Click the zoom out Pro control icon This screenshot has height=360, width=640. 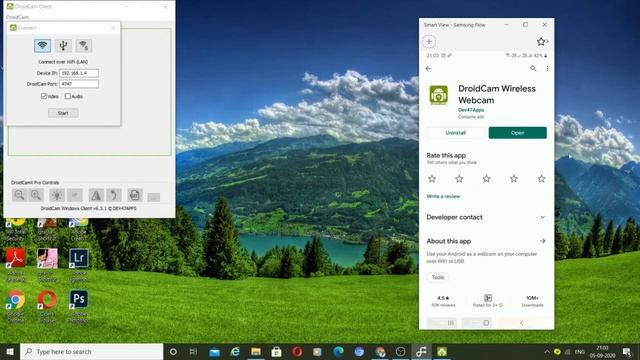coord(19,195)
